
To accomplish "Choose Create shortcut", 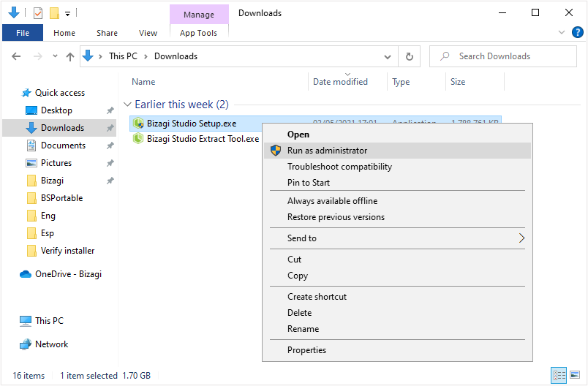I will (x=398, y=297).
